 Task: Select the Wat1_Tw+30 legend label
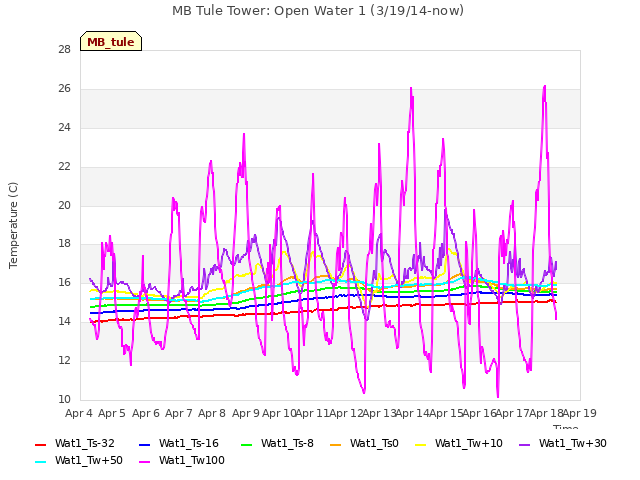click(573, 443)
